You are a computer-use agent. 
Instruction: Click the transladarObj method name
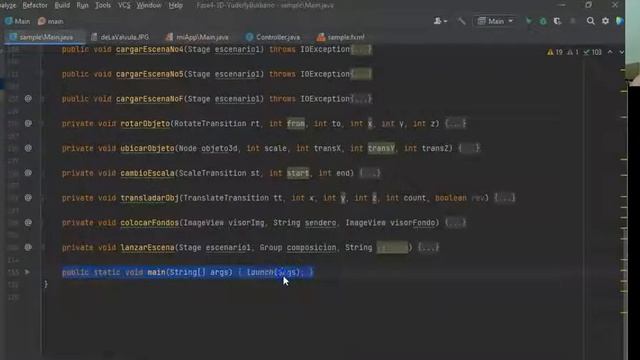pos(149,198)
